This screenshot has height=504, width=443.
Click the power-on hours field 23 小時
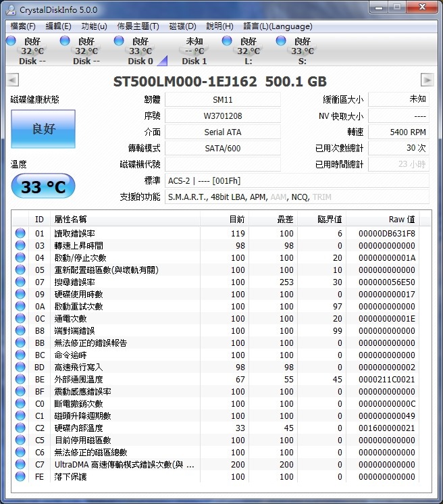pos(398,164)
